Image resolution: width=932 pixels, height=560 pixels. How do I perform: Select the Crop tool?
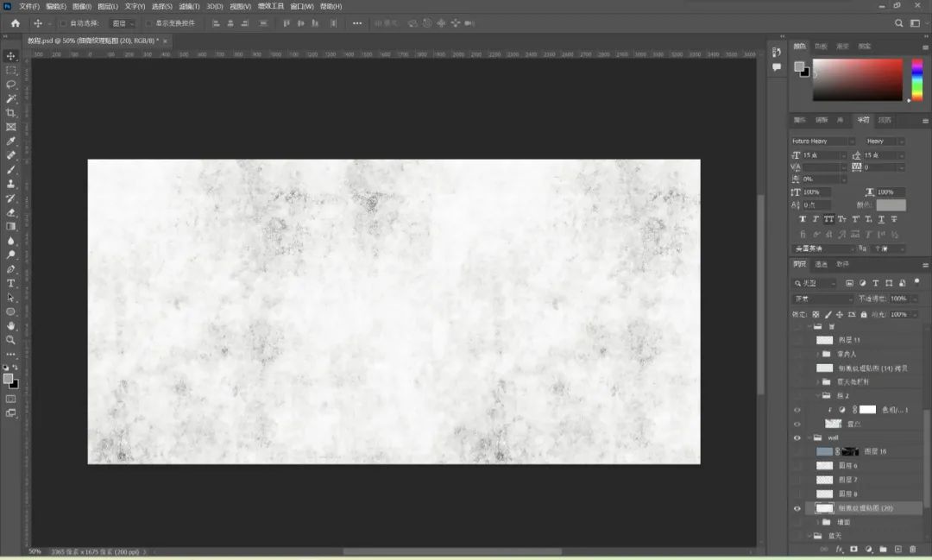[x=10, y=113]
